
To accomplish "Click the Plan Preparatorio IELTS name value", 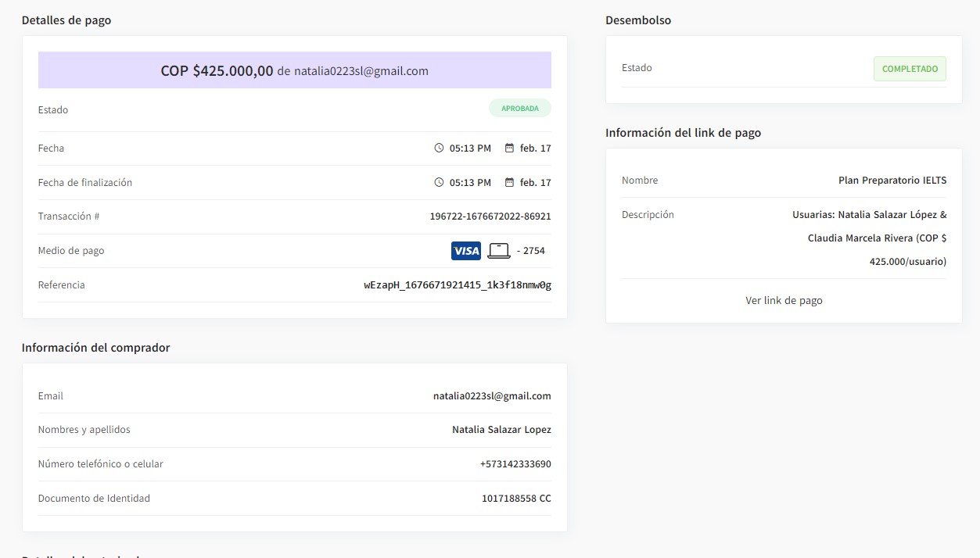I will pyautogui.click(x=892, y=181).
